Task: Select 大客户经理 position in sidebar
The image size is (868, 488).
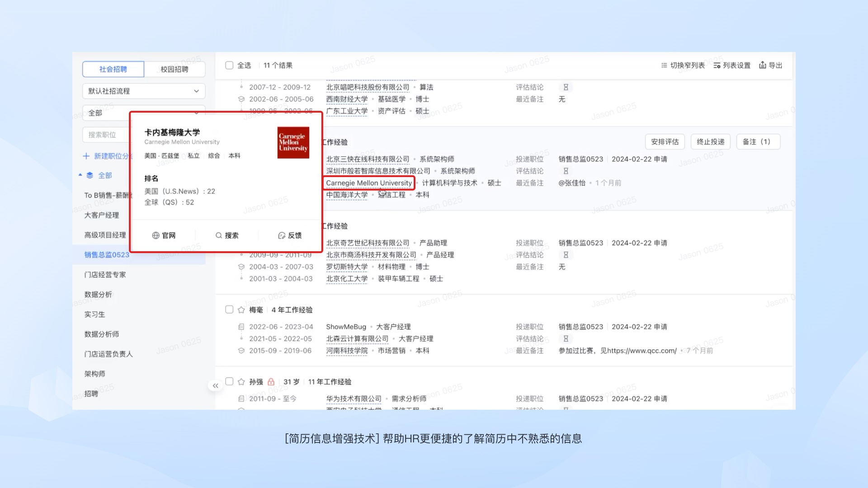Action: 102,215
